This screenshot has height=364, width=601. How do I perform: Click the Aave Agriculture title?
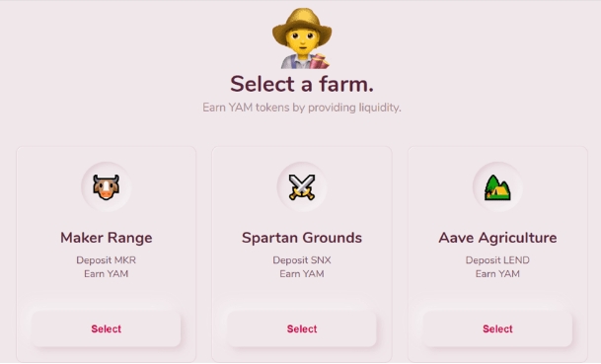coord(497,238)
